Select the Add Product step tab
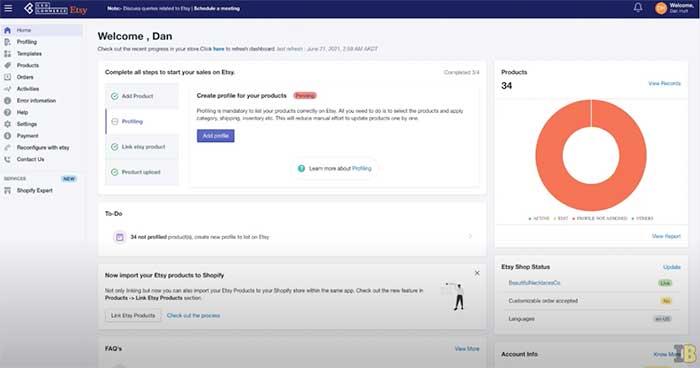This screenshot has height=368, width=700. pos(142,96)
